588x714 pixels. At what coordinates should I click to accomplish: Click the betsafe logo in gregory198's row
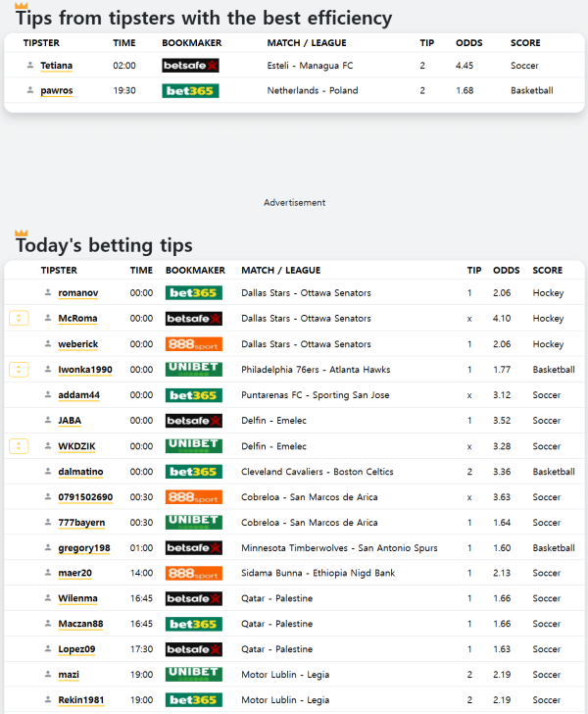pyautogui.click(x=193, y=548)
